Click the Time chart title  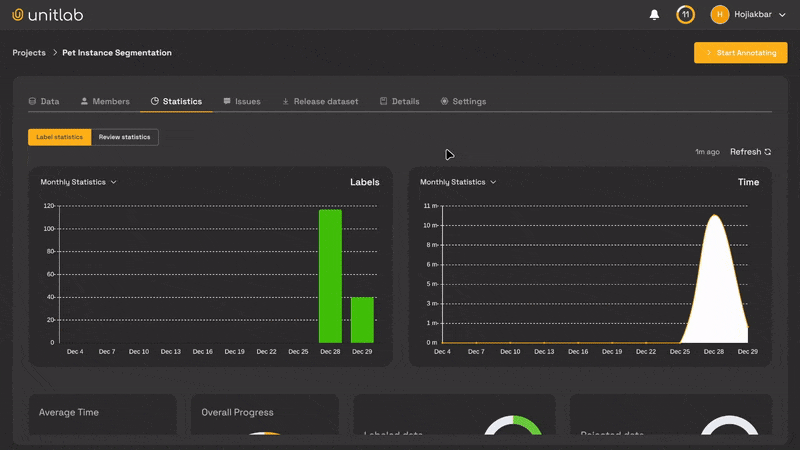pos(748,182)
